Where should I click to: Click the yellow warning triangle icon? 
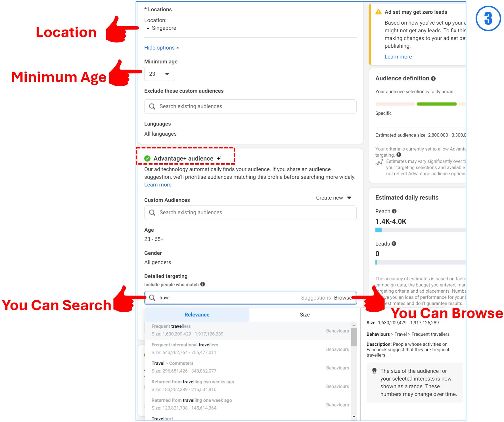click(x=378, y=12)
